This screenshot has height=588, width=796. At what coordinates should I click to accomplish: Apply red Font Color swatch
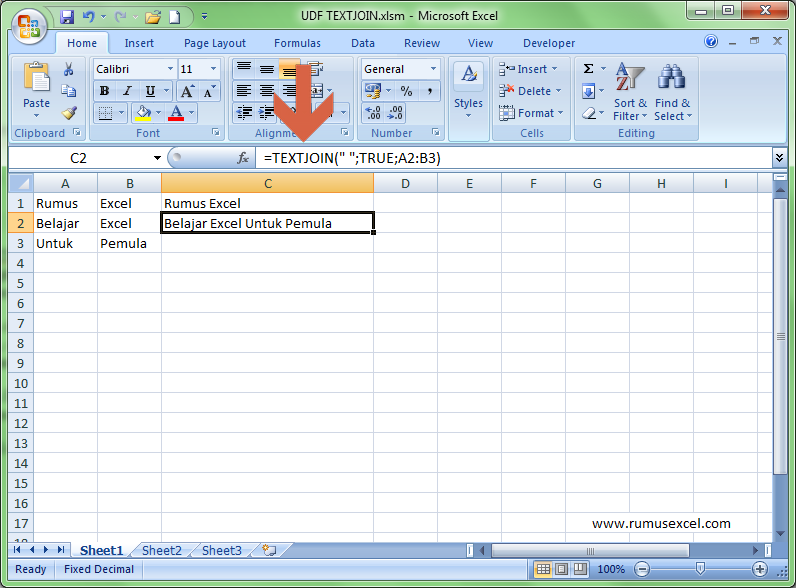(x=176, y=113)
